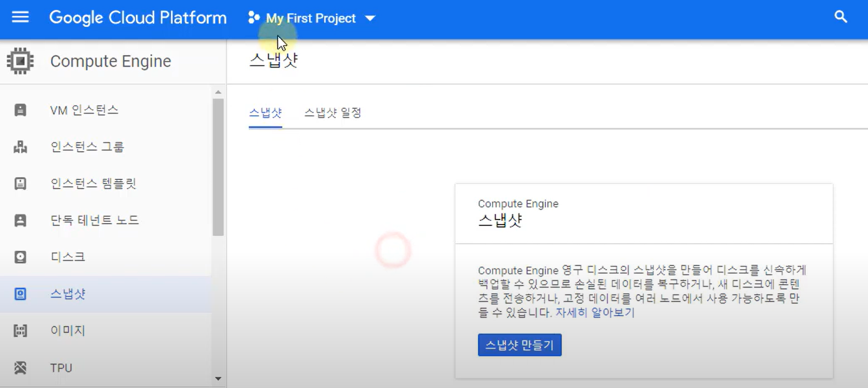The width and height of the screenshot is (868, 388).
Task: Click the TPU sidebar icon
Action: click(20, 368)
